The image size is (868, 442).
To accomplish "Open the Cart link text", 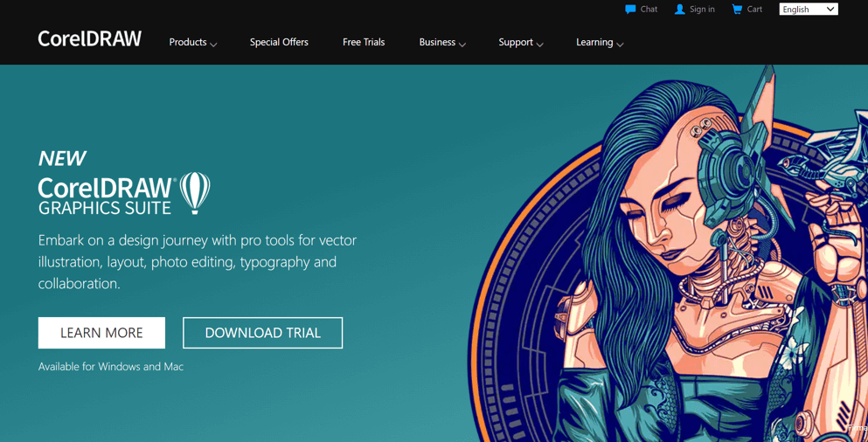I will coord(754,10).
